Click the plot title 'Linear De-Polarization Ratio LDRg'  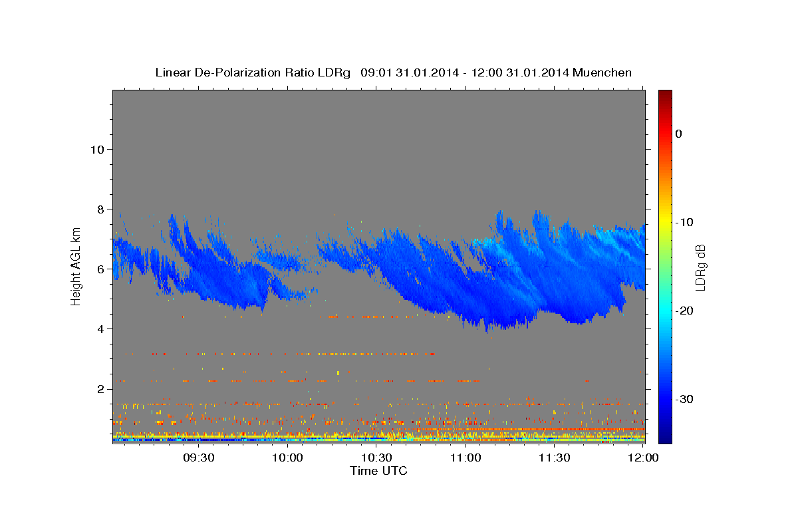[x=252, y=72]
